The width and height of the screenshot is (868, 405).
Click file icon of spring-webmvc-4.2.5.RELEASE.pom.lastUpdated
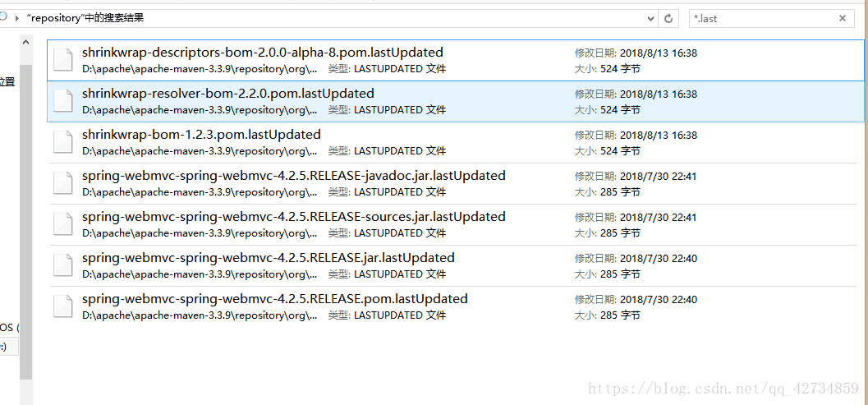click(x=63, y=307)
